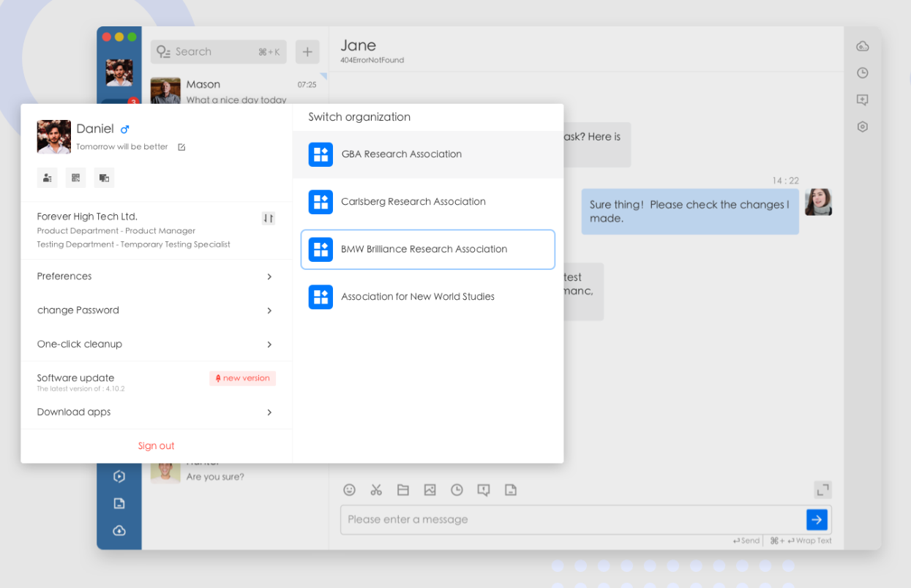
Task: Expand the change Password option
Action: [156, 310]
